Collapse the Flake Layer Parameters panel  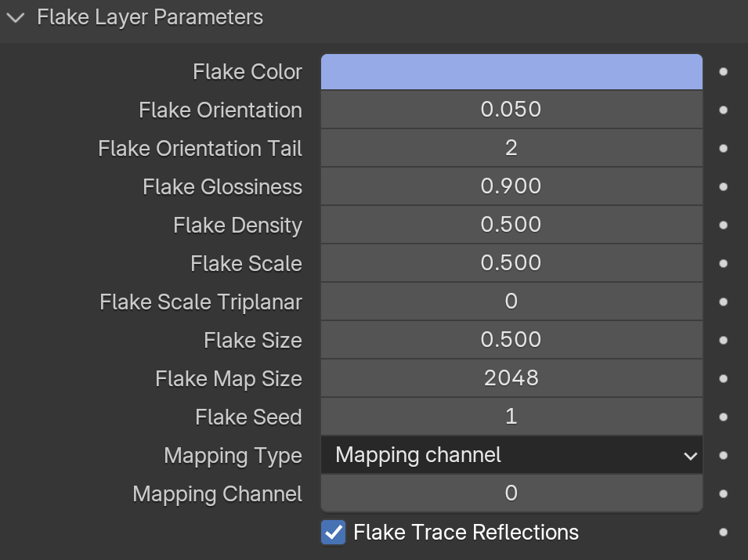coord(16,18)
